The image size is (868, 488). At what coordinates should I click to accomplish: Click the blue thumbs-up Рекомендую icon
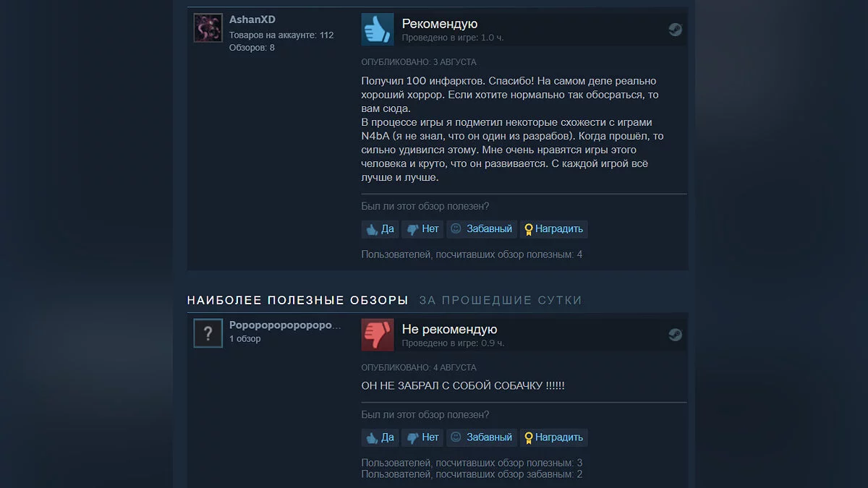(x=378, y=30)
